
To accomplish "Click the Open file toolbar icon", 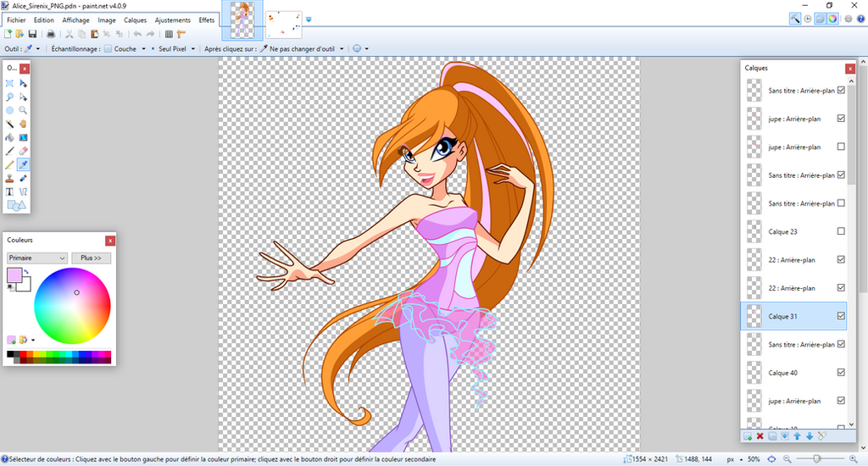I will pos(20,34).
